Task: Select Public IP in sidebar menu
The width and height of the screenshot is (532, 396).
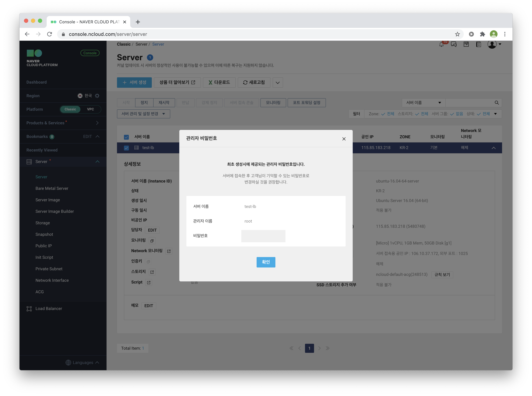Action: tap(44, 246)
